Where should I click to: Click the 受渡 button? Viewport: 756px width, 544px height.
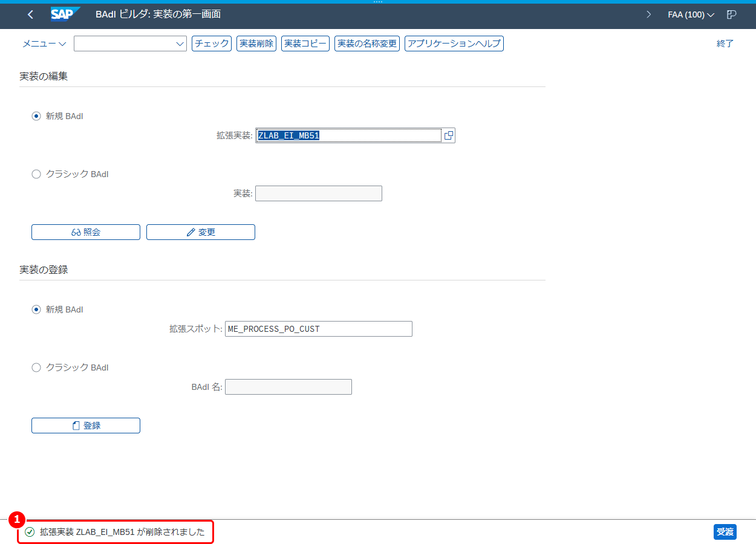725,532
